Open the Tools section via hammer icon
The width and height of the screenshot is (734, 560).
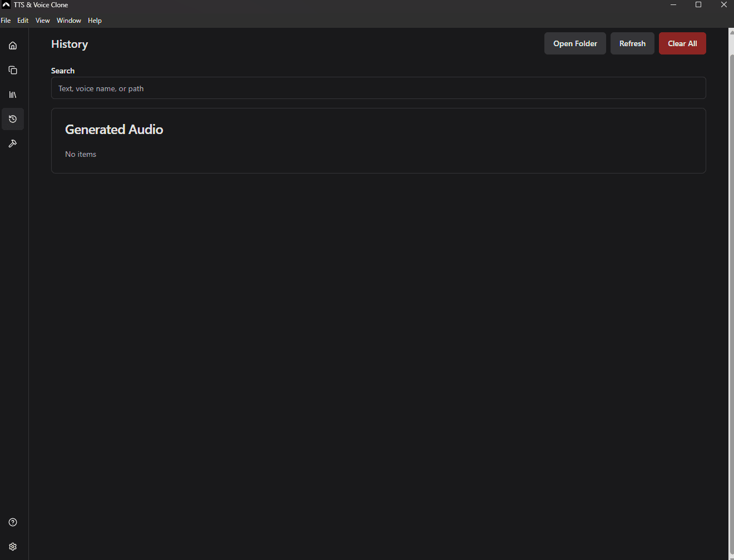(12, 143)
